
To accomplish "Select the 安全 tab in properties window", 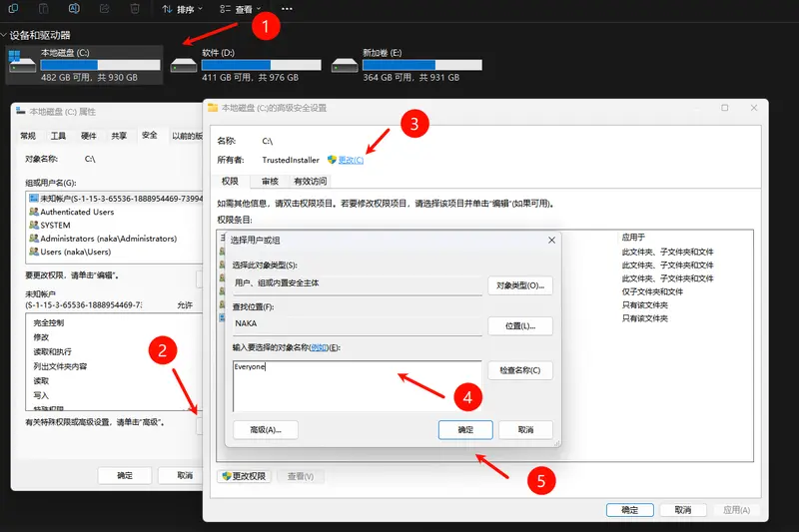I will point(149,135).
